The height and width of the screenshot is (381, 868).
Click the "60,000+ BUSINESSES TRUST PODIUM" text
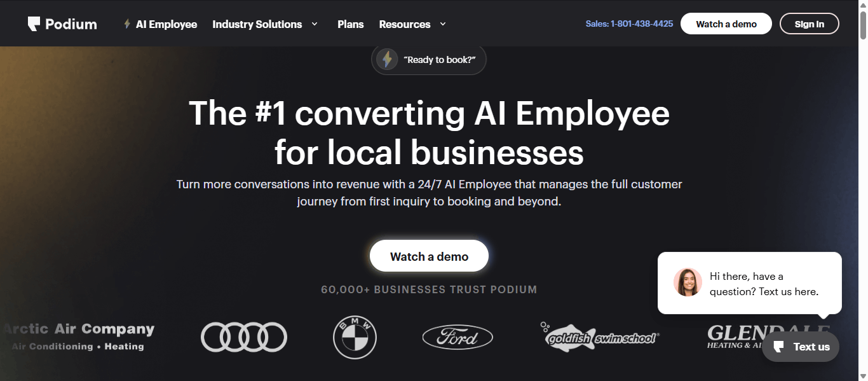pyautogui.click(x=429, y=290)
